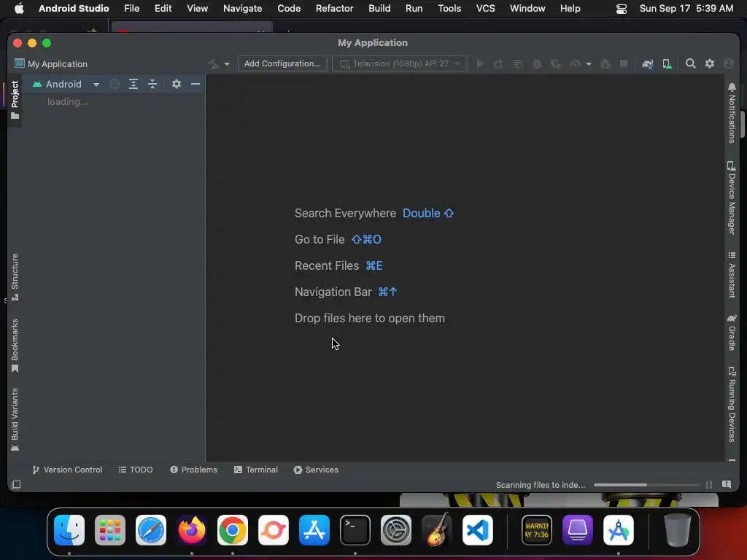Open the Device Manager toolbar icon

pyautogui.click(x=667, y=64)
